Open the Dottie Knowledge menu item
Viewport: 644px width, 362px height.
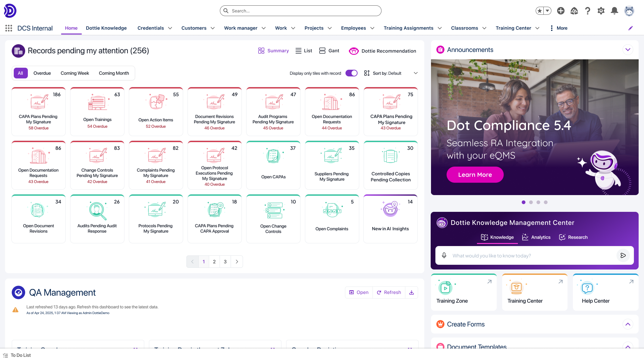click(106, 28)
